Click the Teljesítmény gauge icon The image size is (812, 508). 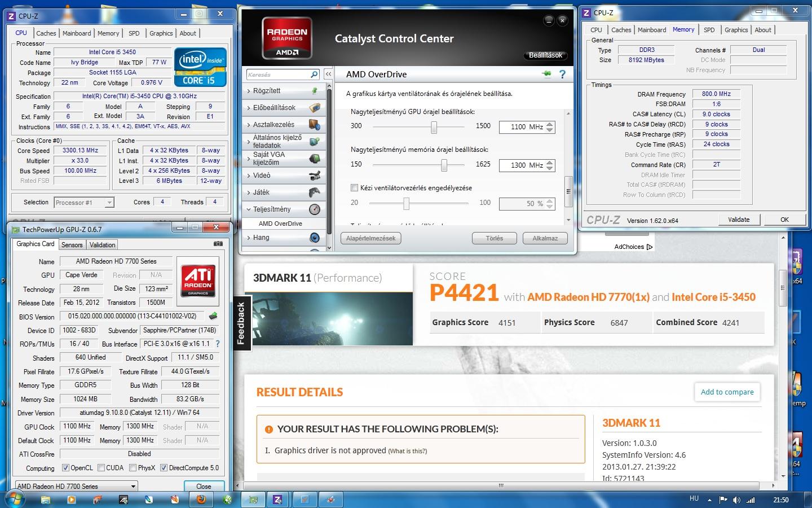click(315, 209)
